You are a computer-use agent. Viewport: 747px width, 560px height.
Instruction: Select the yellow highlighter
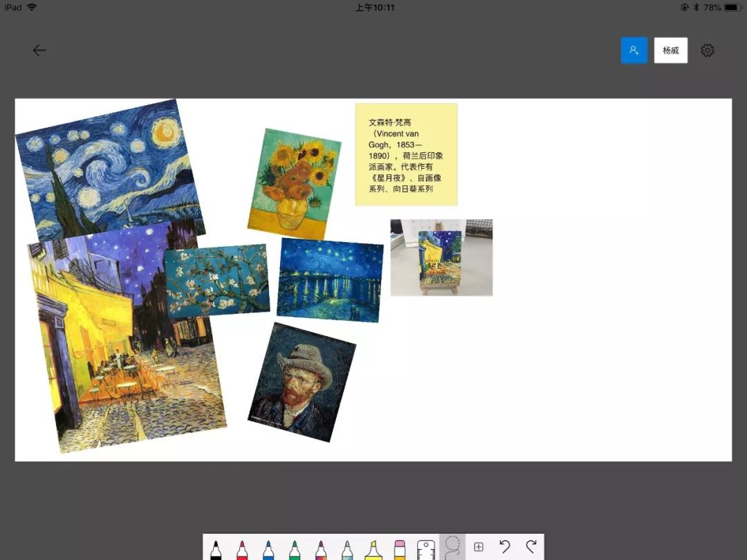click(x=373, y=550)
